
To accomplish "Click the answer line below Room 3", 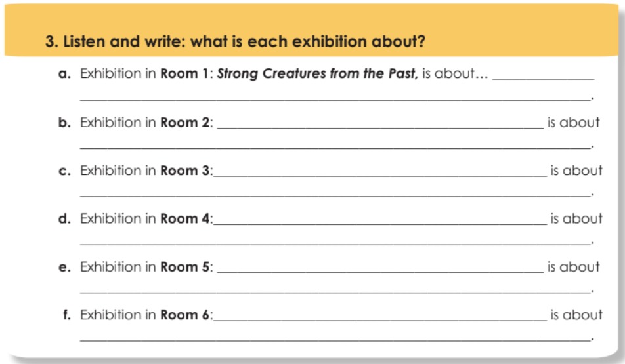I will 335,192.
